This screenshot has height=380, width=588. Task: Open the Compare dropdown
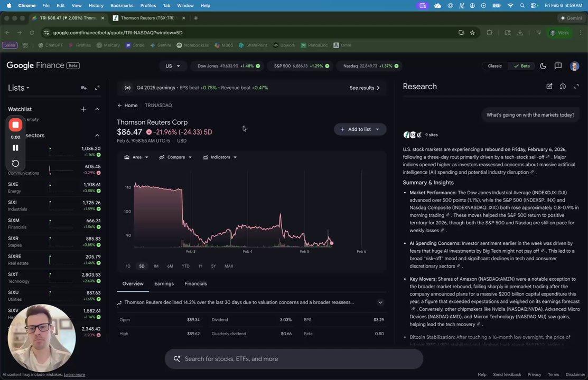175,157
